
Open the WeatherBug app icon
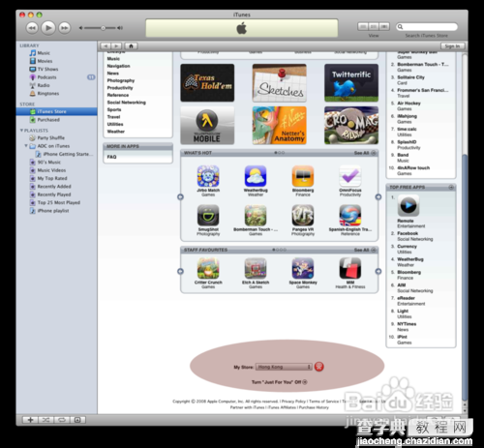click(256, 176)
